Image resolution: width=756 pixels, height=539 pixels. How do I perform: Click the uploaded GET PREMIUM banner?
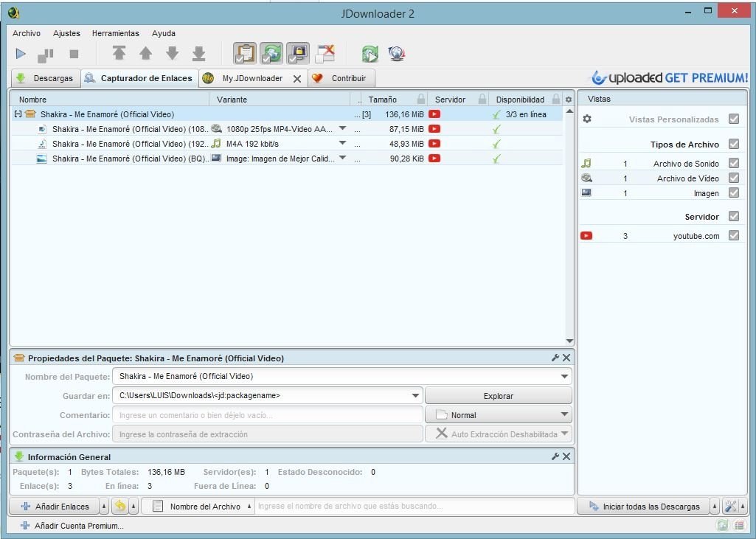(x=670, y=77)
